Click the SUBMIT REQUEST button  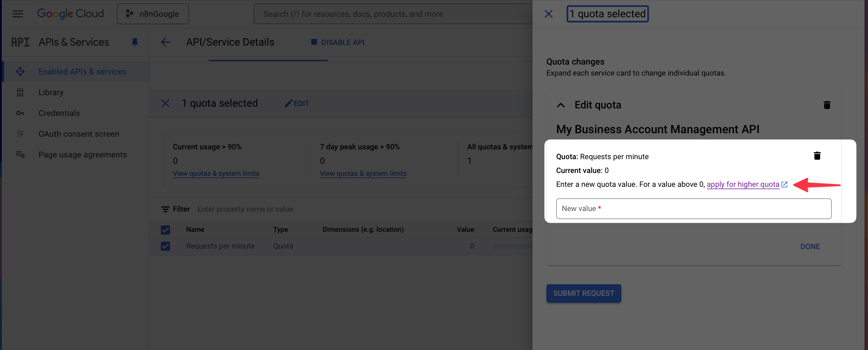(x=583, y=293)
